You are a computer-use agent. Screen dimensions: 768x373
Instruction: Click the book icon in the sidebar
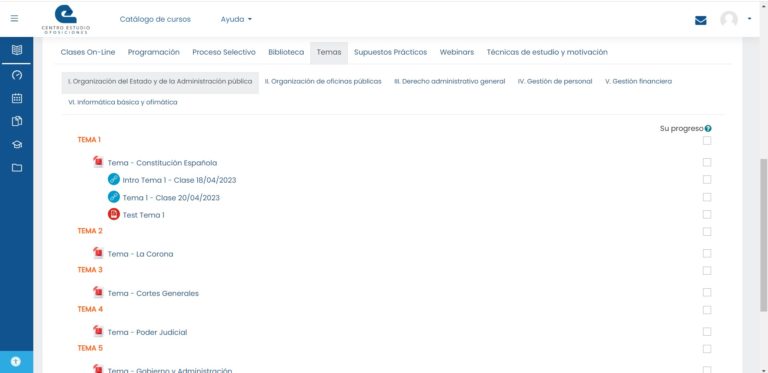pyautogui.click(x=17, y=50)
